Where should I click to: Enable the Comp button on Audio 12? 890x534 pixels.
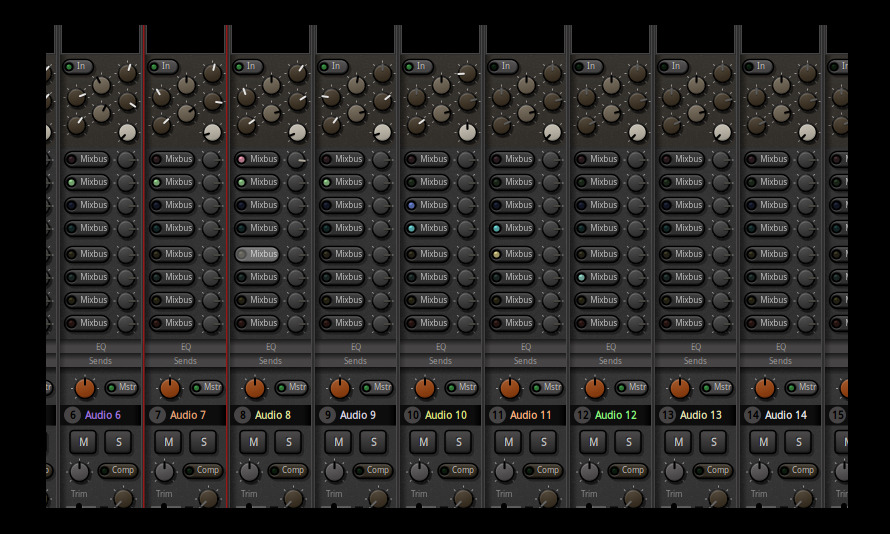coord(628,470)
